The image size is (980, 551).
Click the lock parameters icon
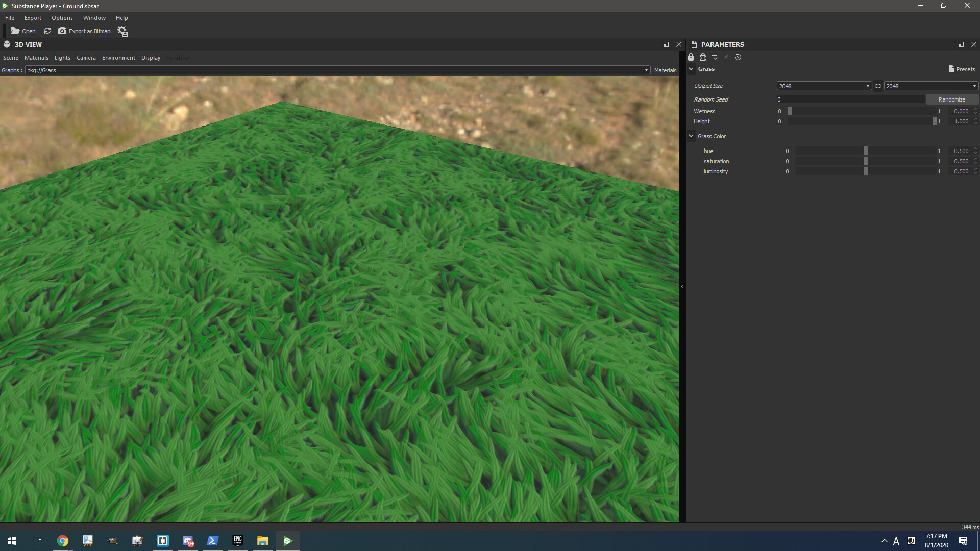pos(691,57)
